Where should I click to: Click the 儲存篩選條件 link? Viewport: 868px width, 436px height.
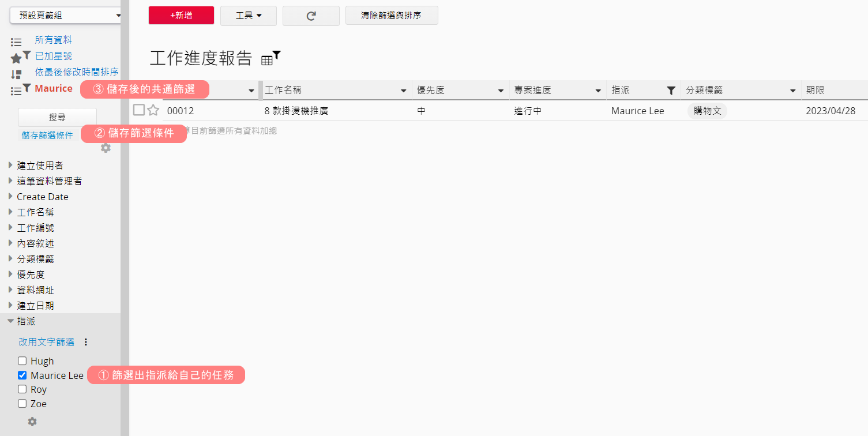[47, 135]
